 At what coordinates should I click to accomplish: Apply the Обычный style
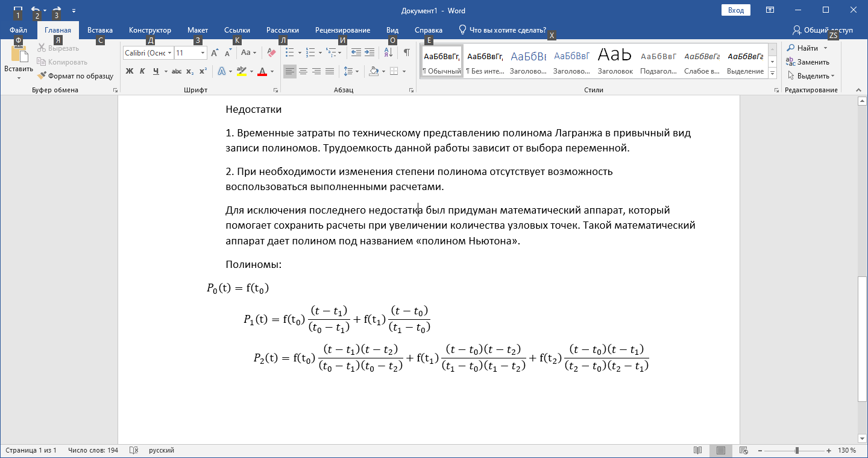[442, 60]
